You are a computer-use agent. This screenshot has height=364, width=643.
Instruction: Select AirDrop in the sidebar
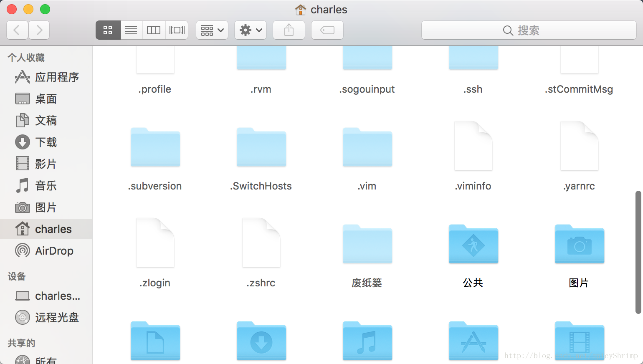pos(53,250)
